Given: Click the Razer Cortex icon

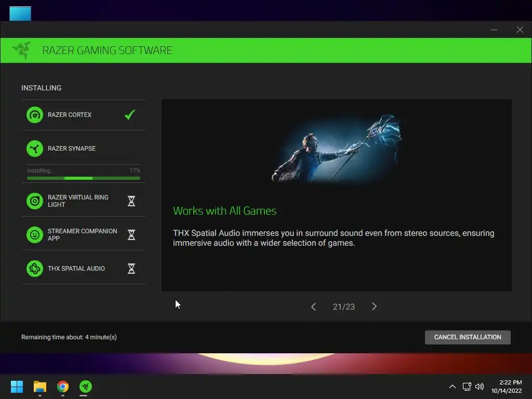Looking at the screenshot, I should 35,115.
